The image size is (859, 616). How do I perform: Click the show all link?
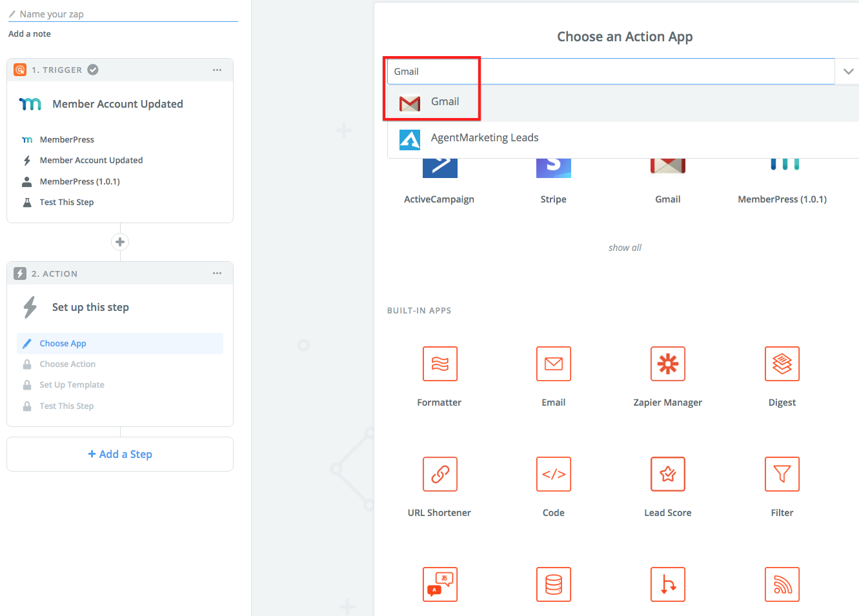click(x=625, y=248)
